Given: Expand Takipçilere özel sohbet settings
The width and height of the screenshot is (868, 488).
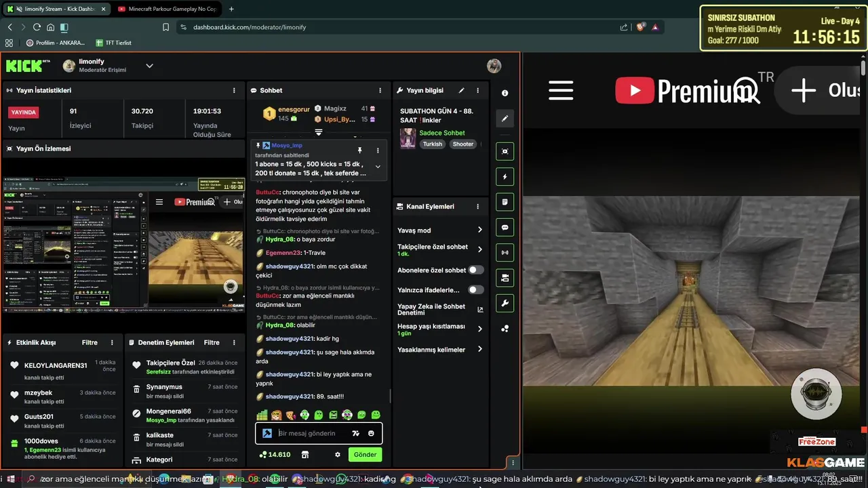Looking at the screenshot, I should [x=479, y=249].
